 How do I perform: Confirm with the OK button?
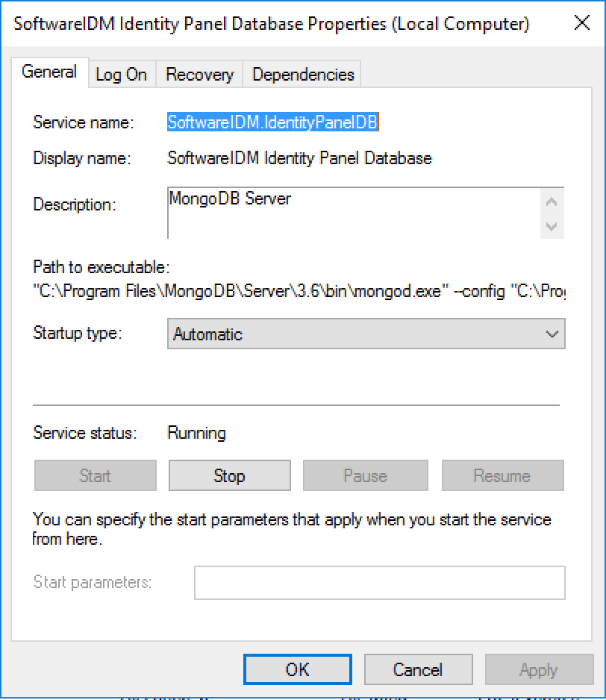point(298,669)
